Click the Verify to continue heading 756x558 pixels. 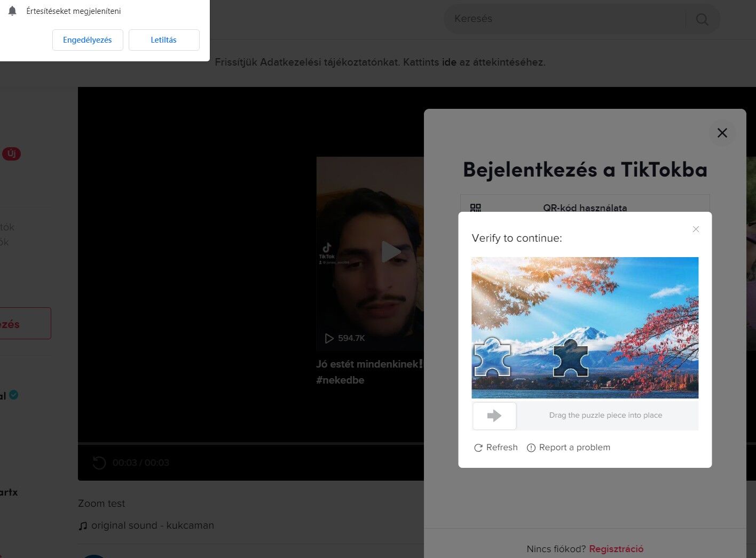tap(517, 238)
